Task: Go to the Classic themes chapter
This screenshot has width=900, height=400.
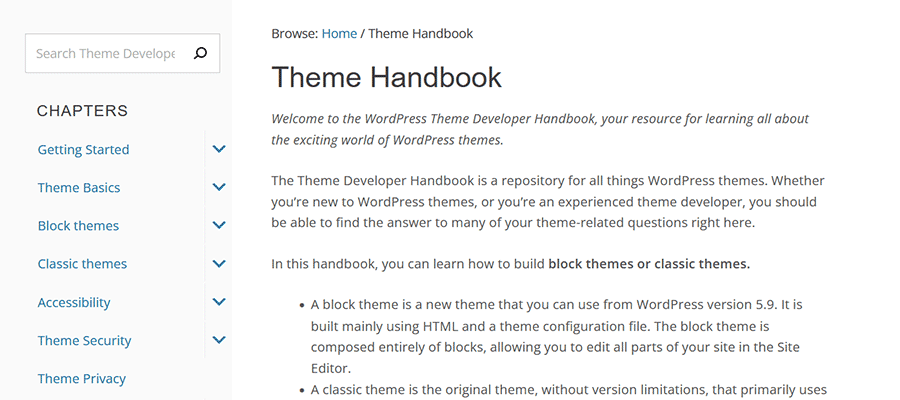Action: pyautogui.click(x=82, y=264)
